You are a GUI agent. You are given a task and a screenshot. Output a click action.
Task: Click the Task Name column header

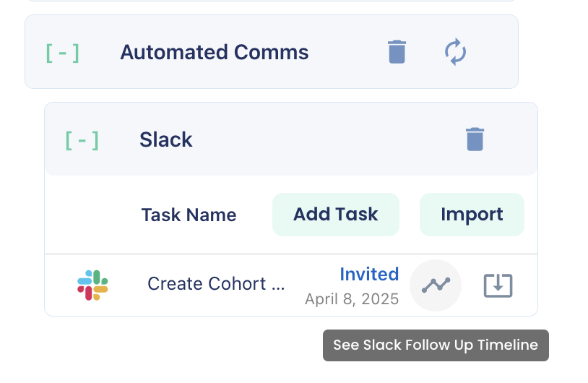(189, 215)
